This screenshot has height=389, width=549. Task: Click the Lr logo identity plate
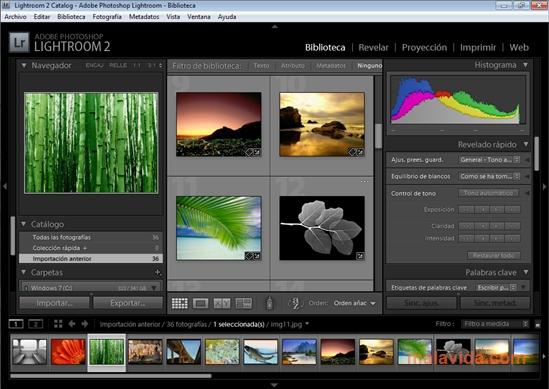[19, 42]
